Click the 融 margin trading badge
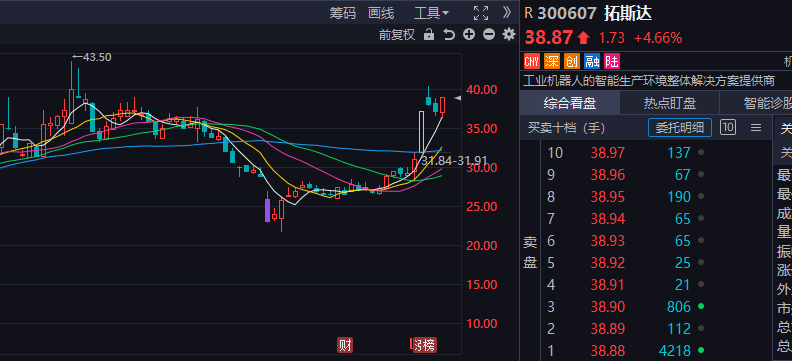Viewport: 792px width, 361px height. [591, 62]
